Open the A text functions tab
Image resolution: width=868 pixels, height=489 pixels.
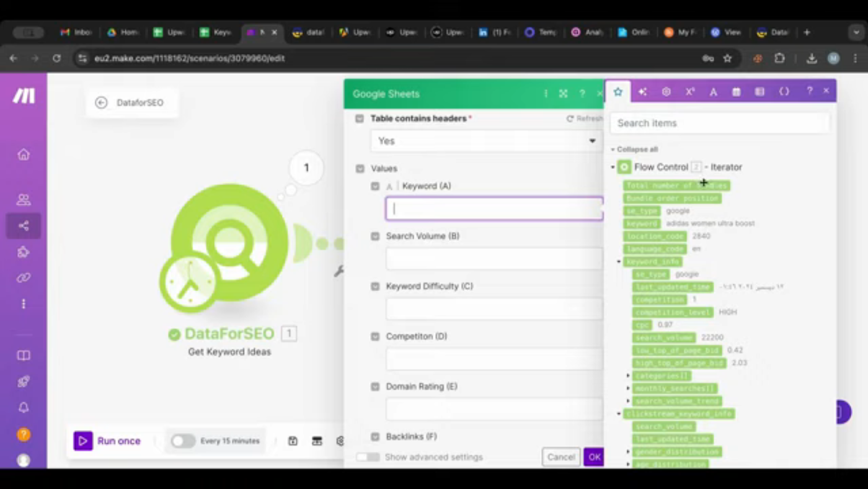tap(713, 91)
